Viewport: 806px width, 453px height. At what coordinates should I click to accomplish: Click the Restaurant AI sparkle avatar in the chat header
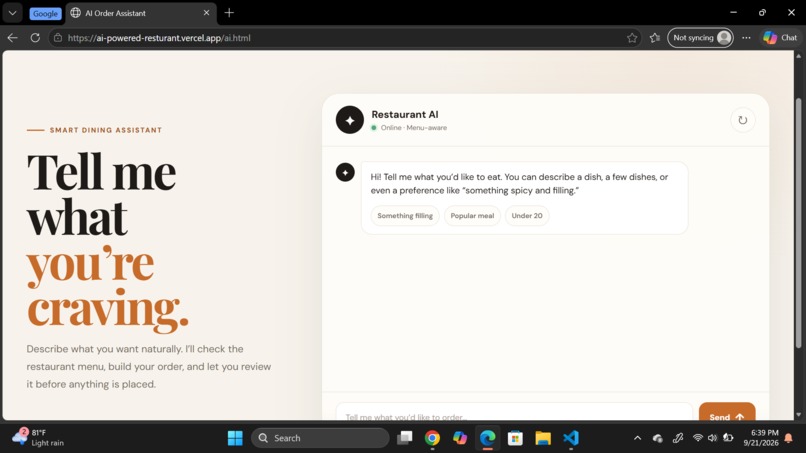click(350, 120)
